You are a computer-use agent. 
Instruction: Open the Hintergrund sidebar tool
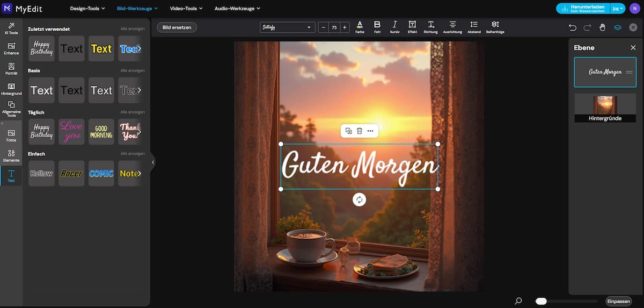coord(11,89)
